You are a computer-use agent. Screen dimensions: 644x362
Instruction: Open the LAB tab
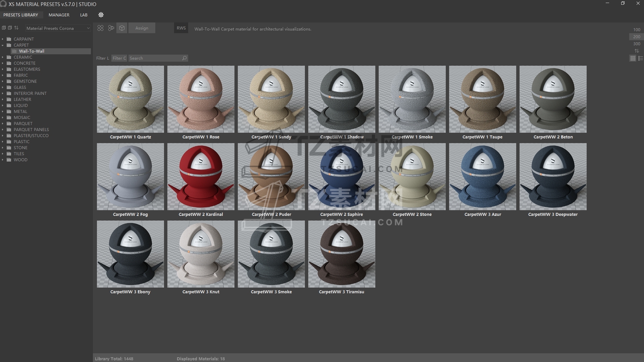click(x=84, y=15)
